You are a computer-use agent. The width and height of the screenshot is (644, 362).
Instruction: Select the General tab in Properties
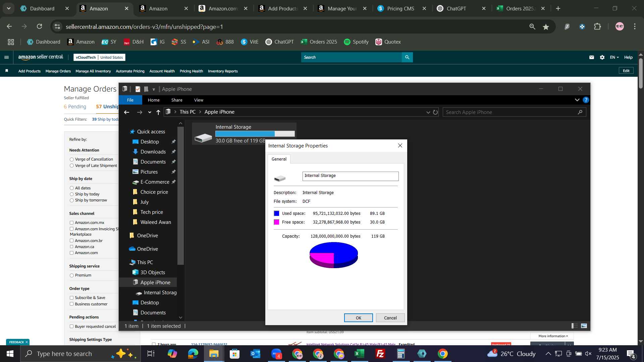coord(279,159)
